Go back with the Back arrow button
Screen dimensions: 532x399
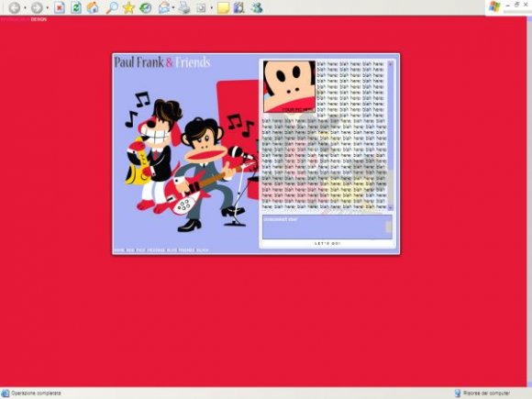click(14, 7)
